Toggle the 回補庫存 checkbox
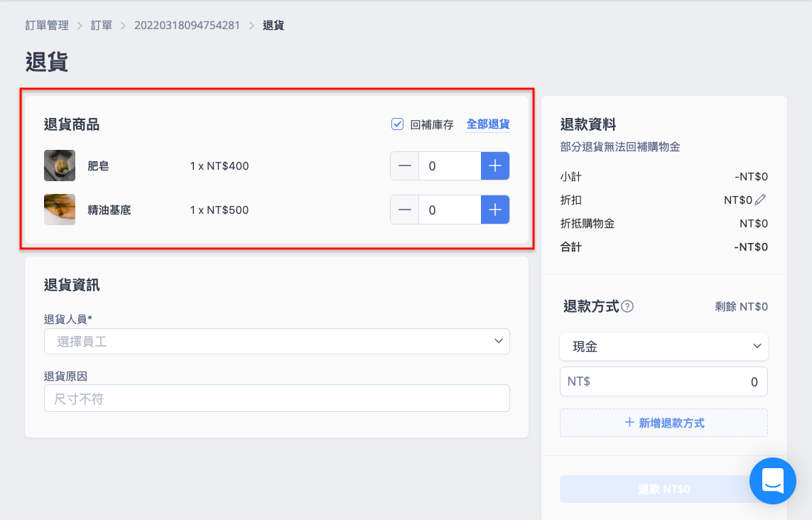This screenshot has height=520, width=812. [x=397, y=124]
